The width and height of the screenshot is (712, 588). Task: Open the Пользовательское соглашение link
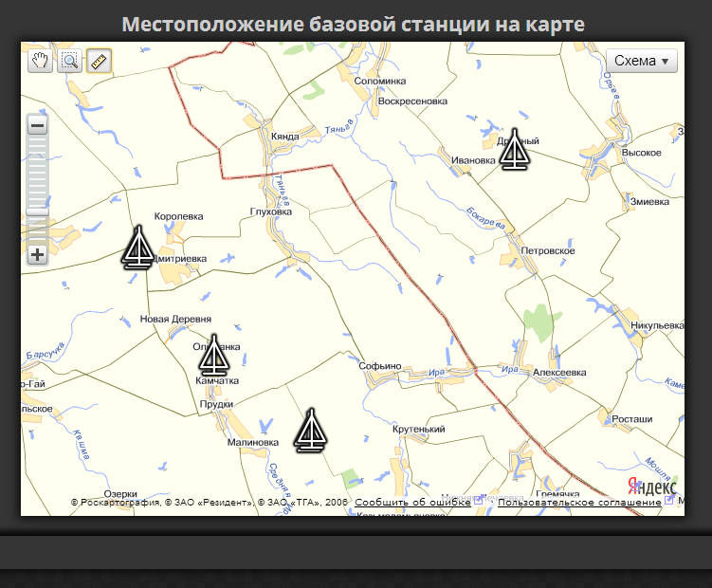(x=579, y=502)
